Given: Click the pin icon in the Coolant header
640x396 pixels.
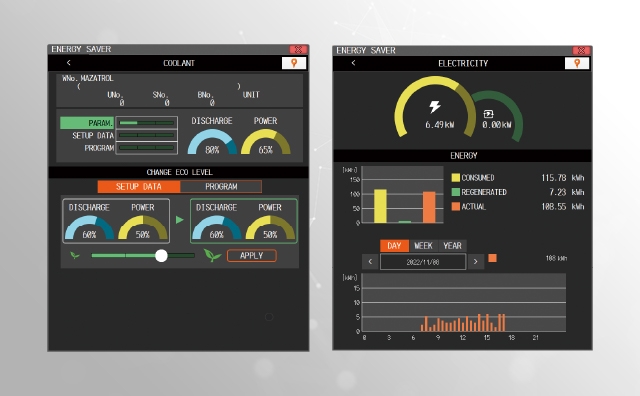Looking at the screenshot, I should (293, 63).
